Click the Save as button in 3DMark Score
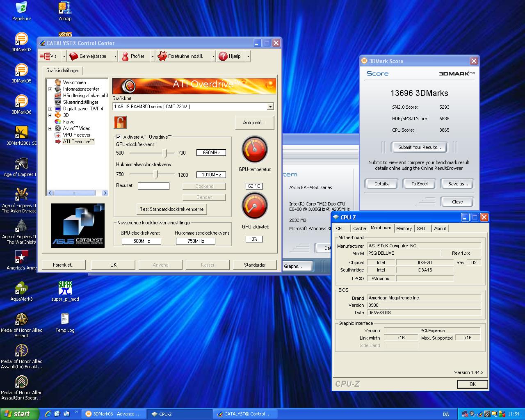The height and width of the screenshot is (420, 525). tap(458, 184)
